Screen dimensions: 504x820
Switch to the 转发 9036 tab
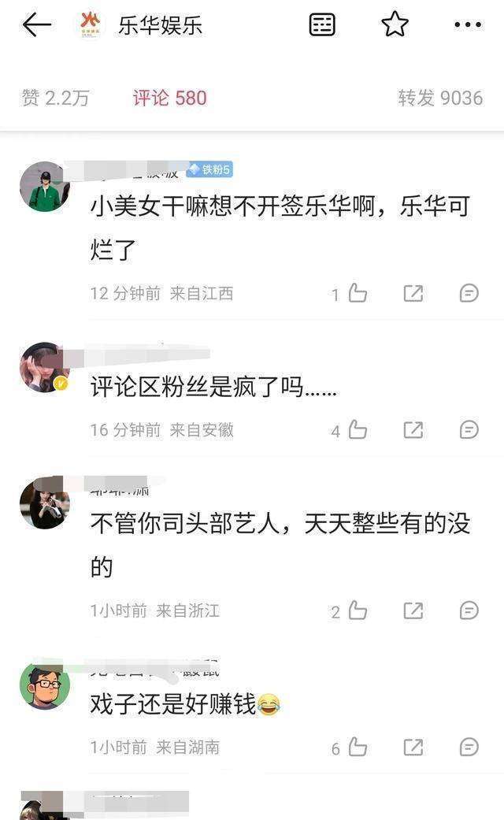[440, 98]
